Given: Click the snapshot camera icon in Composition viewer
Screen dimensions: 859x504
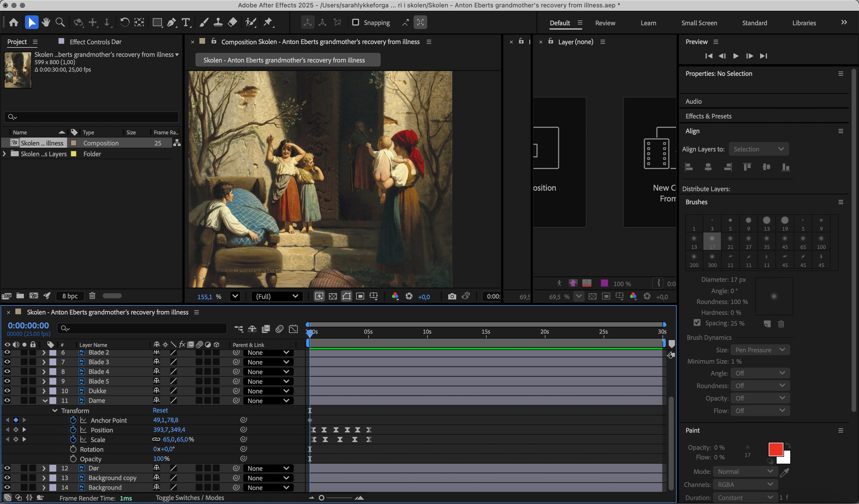Looking at the screenshot, I should pos(452,296).
